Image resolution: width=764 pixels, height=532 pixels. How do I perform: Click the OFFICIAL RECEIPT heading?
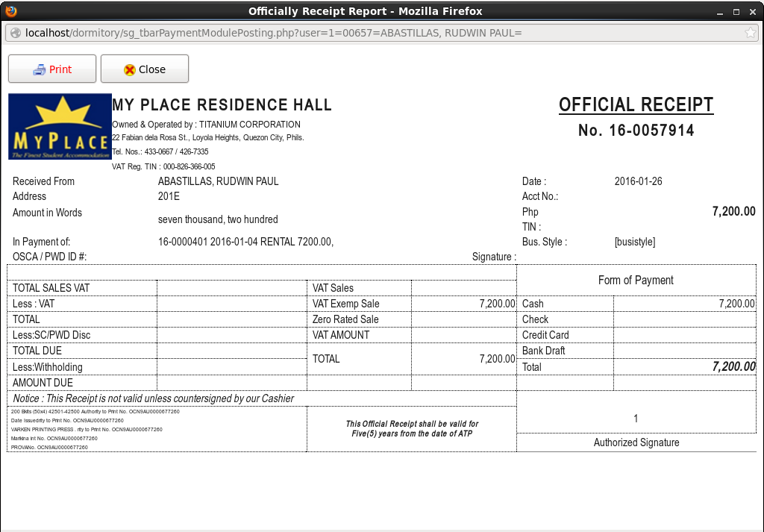[636, 105]
